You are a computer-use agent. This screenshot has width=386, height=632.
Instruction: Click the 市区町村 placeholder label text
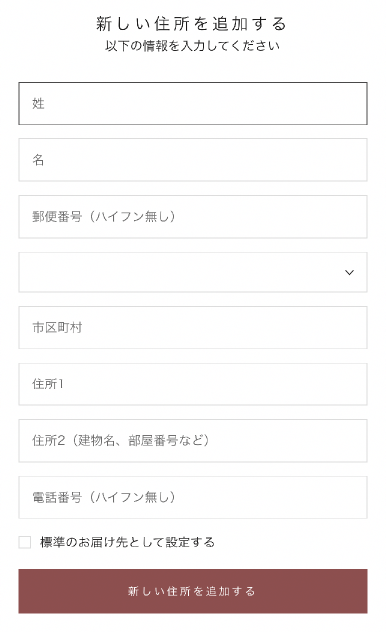click(57, 327)
